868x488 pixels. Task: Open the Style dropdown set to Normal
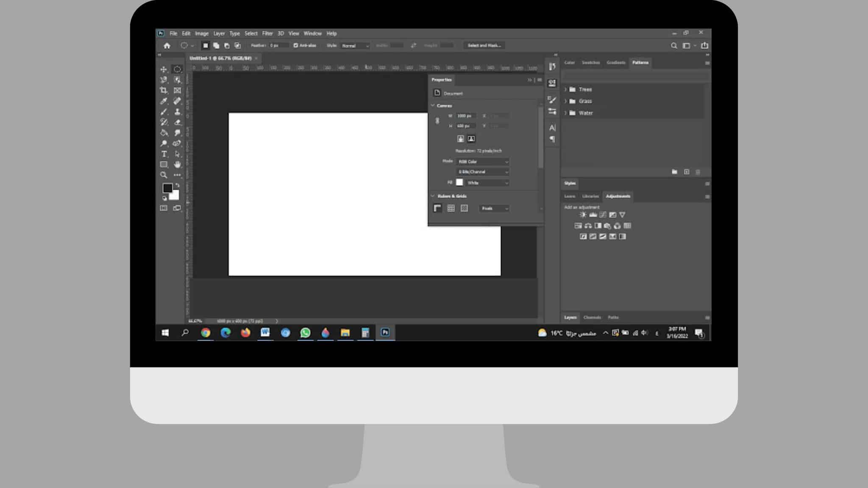tap(355, 46)
